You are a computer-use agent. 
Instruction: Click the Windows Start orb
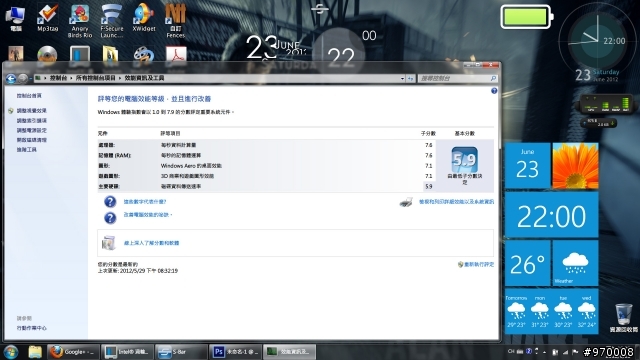click(11, 352)
